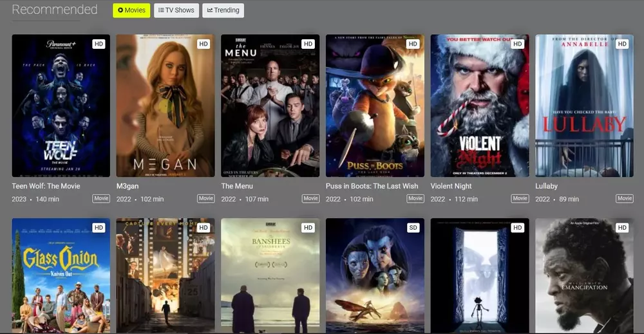Click the Movie tag under The Menu
This screenshot has width=644, height=334.
[310, 199]
